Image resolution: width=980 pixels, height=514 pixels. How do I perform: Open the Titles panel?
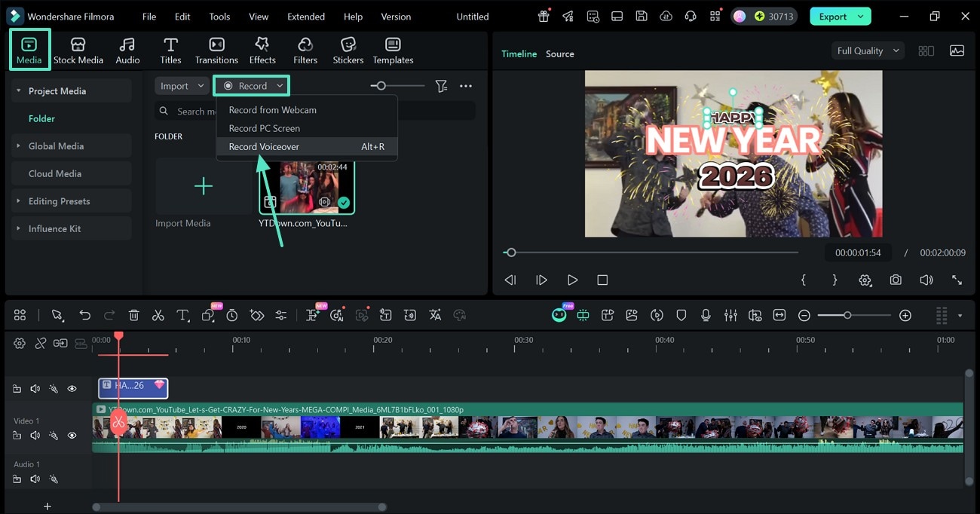click(170, 50)
